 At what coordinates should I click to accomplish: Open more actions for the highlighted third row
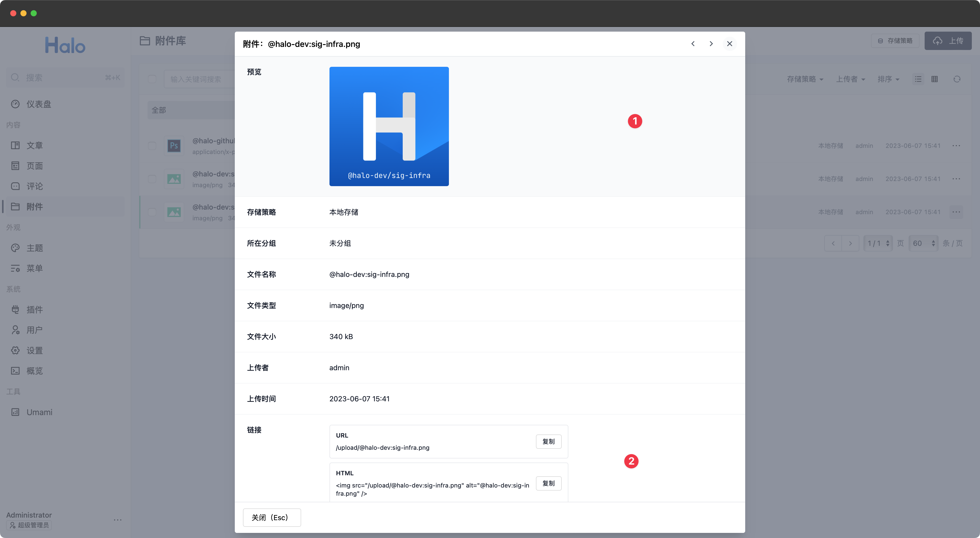[956, 212]
